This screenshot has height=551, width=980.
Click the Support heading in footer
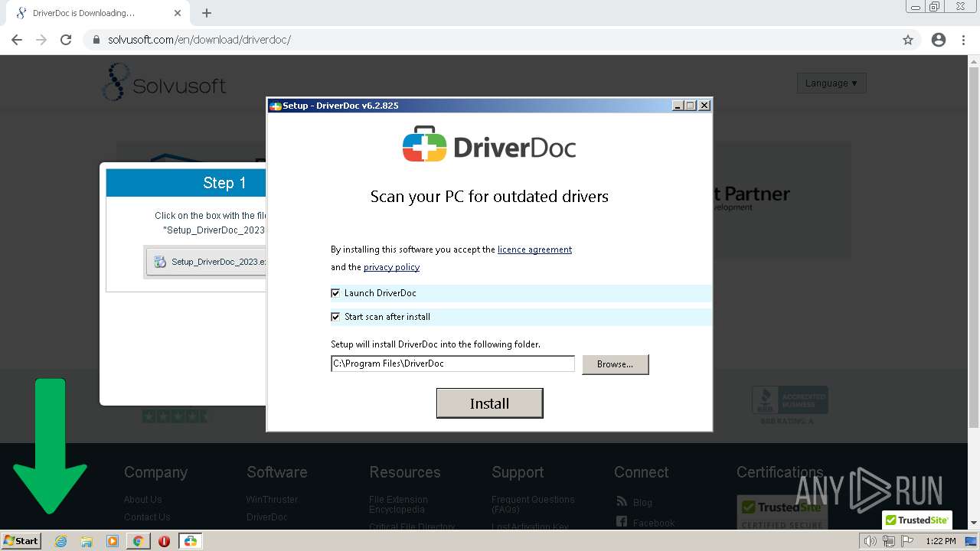click(x=518, y=472)
